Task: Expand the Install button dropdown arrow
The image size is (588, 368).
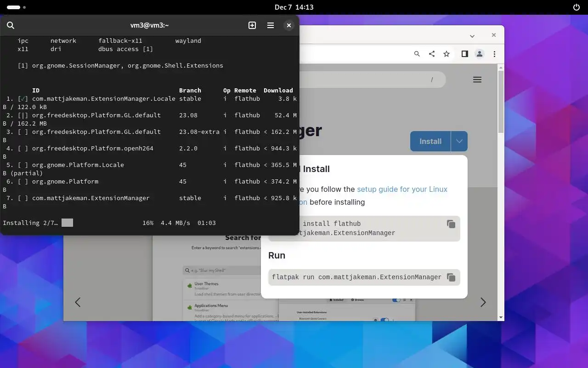Action: 459,141
